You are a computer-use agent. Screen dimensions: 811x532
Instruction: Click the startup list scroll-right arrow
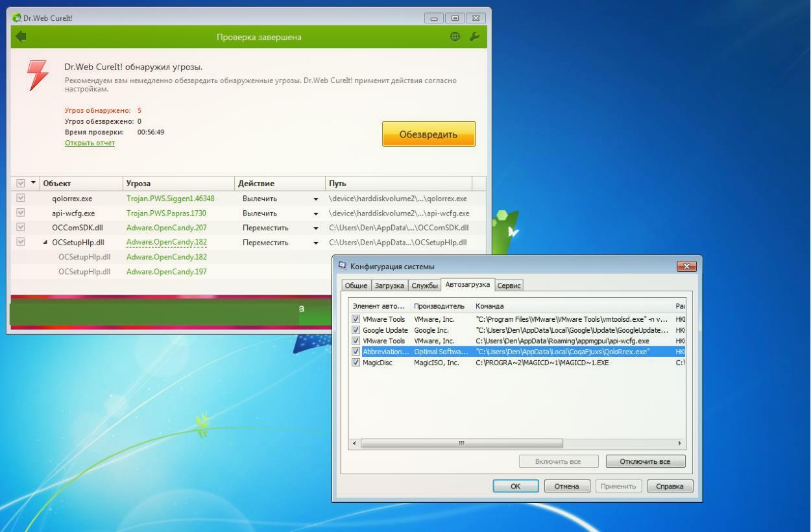click(680, 443)
